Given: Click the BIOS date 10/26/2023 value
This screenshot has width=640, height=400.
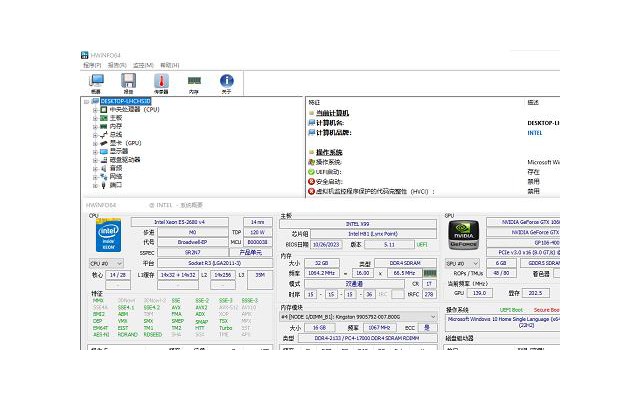Looking at the screenshot, I should pos(326,244).
